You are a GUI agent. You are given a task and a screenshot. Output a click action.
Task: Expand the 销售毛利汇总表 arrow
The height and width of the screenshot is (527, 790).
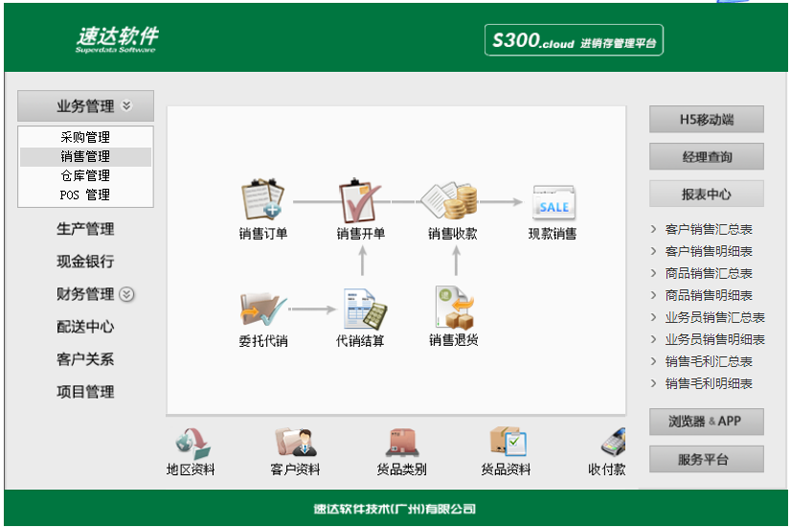653,361
